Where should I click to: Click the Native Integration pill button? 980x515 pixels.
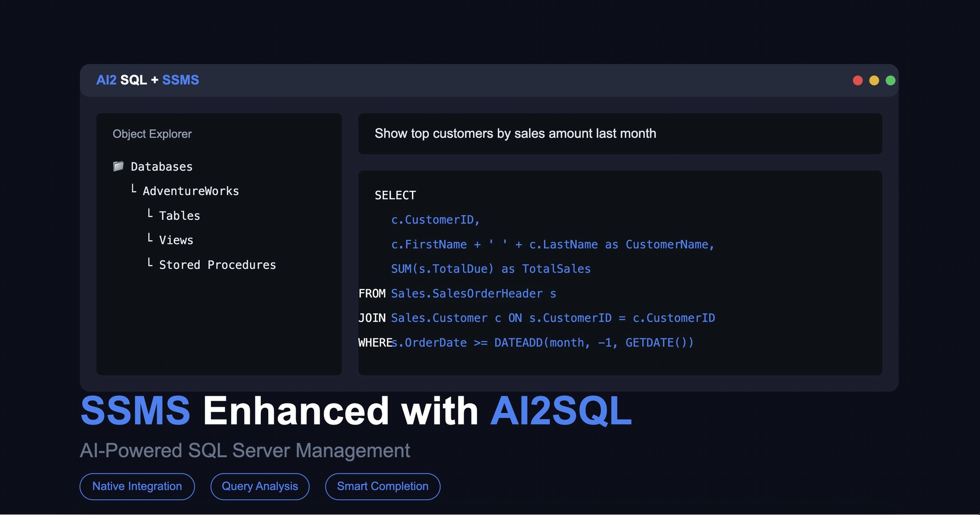(137, 486)
